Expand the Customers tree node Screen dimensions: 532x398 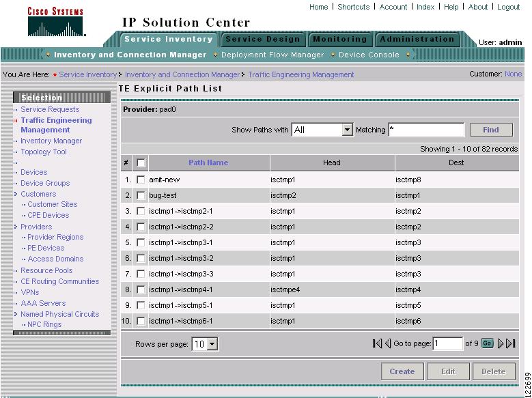tap(16, 194)
